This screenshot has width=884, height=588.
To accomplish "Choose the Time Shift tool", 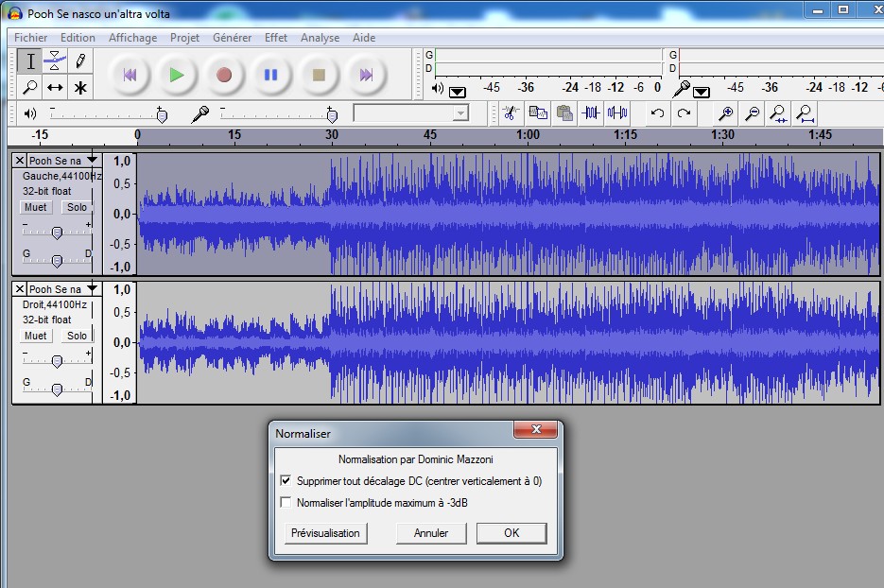I will 55,87.
